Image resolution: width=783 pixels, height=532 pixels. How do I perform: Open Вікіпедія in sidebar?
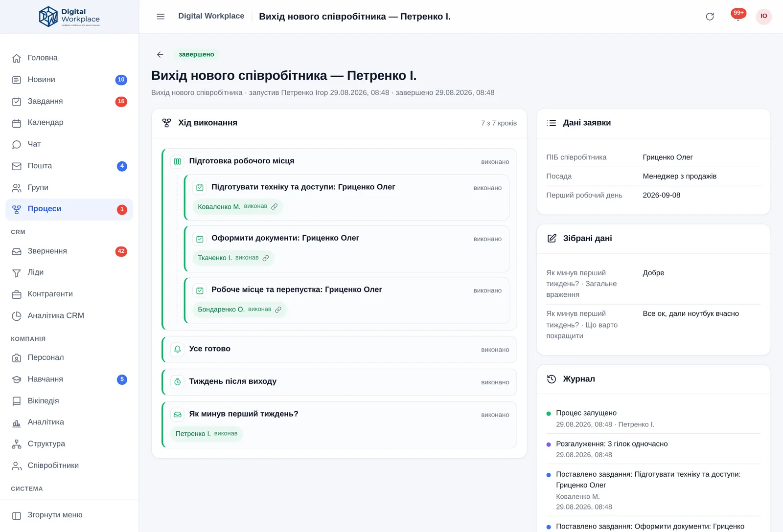tap(69, 400)
